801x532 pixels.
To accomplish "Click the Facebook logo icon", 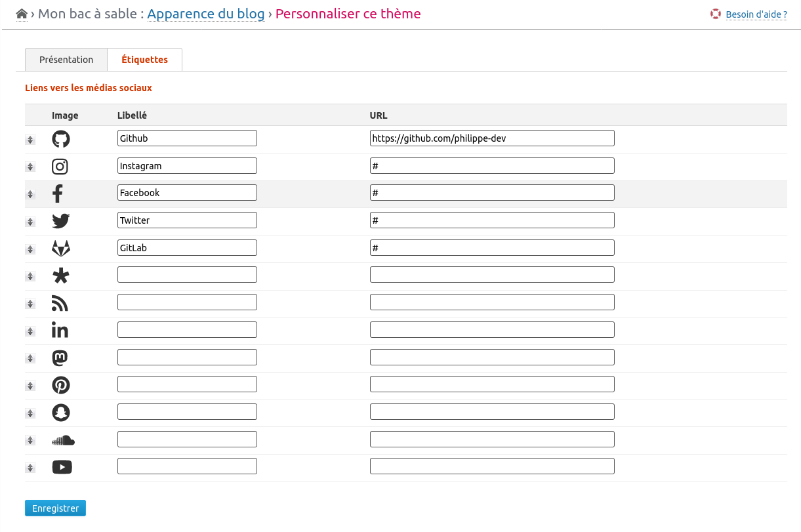I will click(x=58, y=194).
